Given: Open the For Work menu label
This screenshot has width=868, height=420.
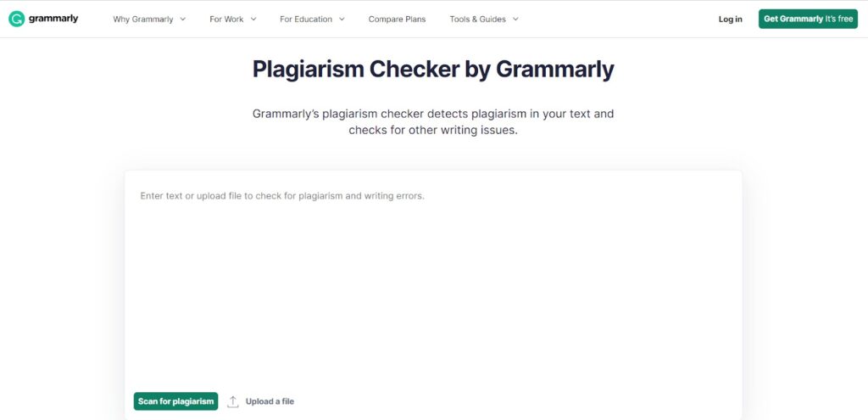Looking at the screenshot, I should tap(226, 19).
